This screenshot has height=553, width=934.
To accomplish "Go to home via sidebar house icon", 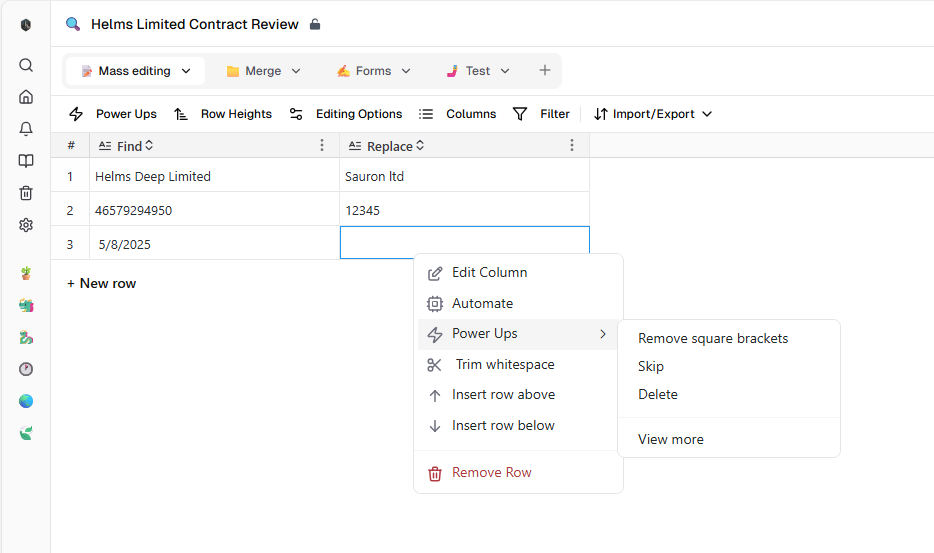I will [26, 97].
